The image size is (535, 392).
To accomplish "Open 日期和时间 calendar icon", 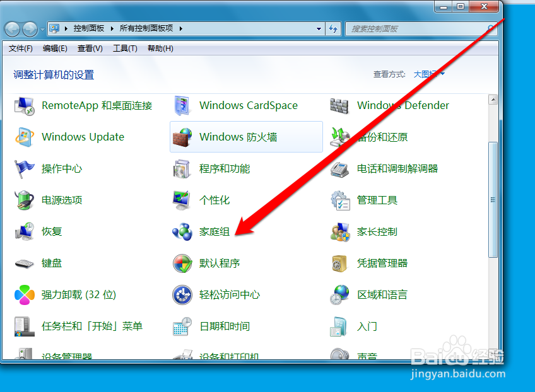I will [x=182, y=326].
